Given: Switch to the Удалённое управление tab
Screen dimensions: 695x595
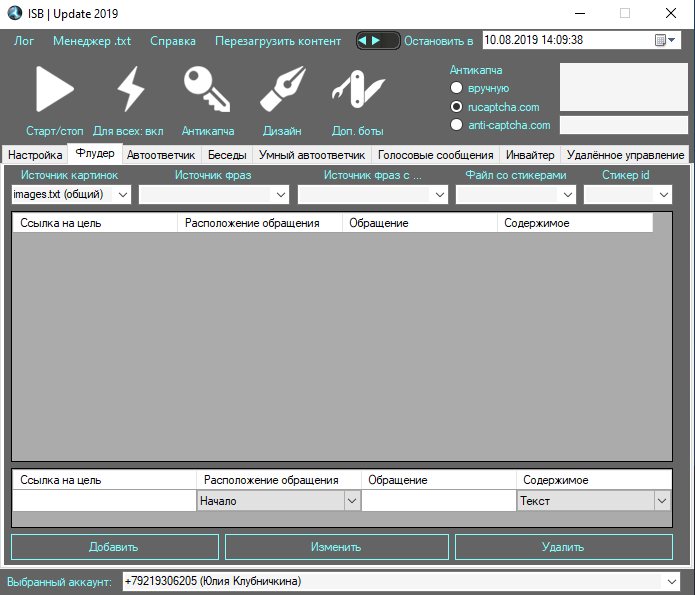Looking at the screenshot, I should pos(625,155).
